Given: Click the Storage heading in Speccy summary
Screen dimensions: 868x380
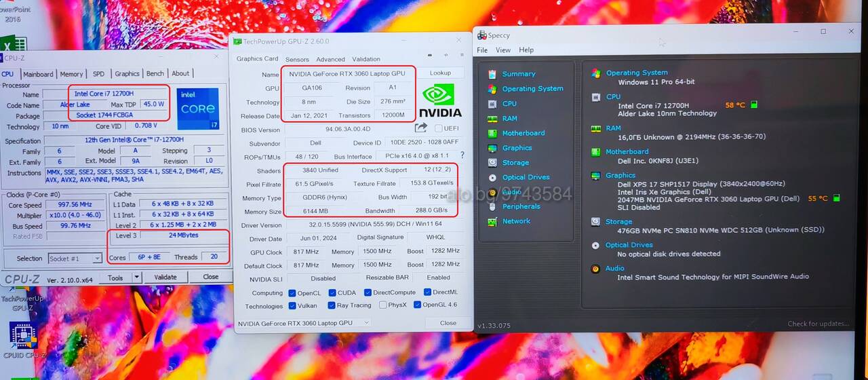Looking at the screenshot, I should click(x=619, y=221).
